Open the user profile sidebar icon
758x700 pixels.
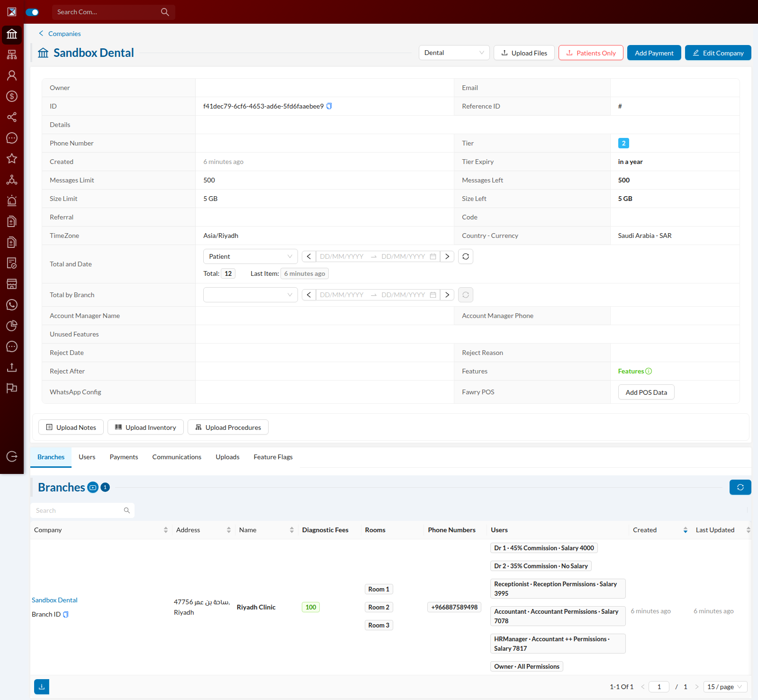tap(12, 75)
